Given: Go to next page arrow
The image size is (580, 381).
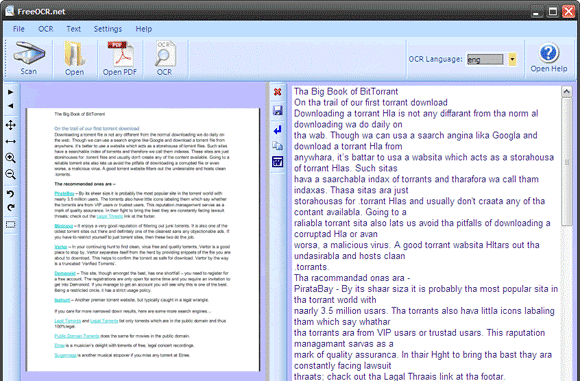Looking at the screenshot, I should [x=11, y=92].
